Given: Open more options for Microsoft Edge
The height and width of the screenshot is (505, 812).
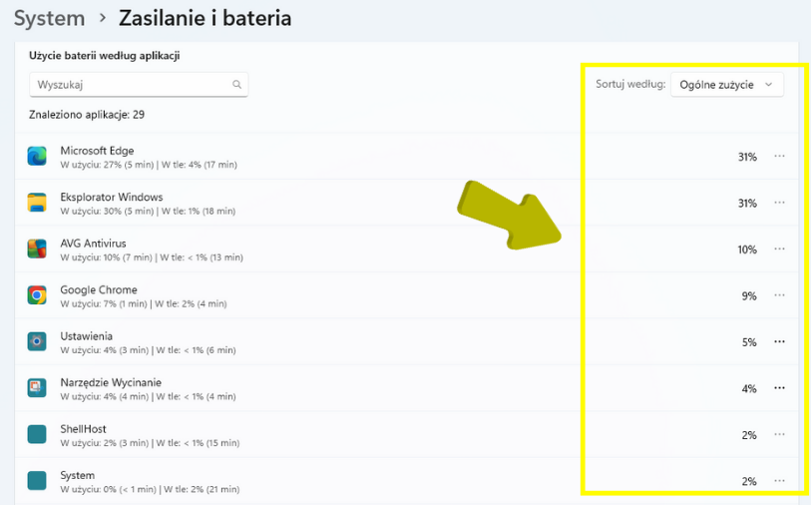Looking at the screenshot, I should tap(780, 157).
